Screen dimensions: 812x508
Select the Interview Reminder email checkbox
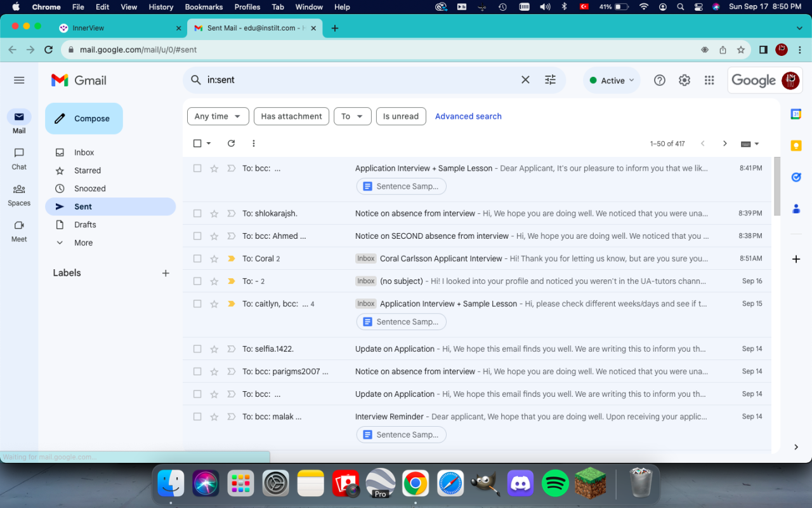coord(197,417)
